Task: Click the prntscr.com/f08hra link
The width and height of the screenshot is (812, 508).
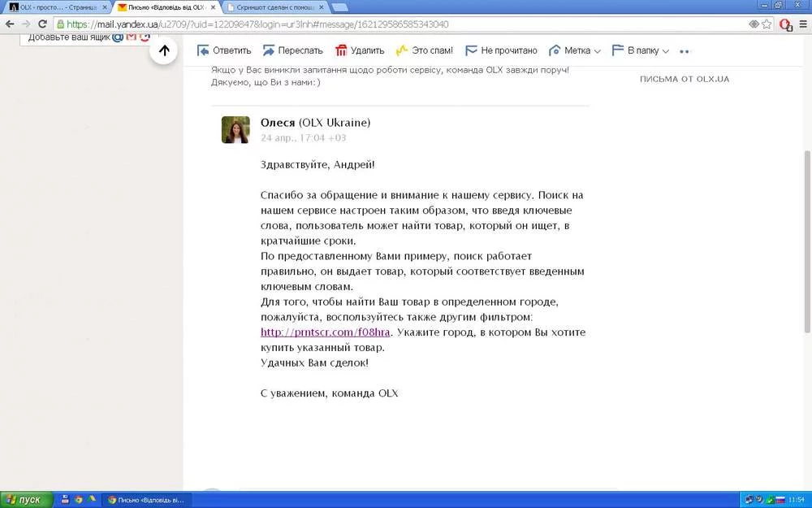Action: click(325, 332)
